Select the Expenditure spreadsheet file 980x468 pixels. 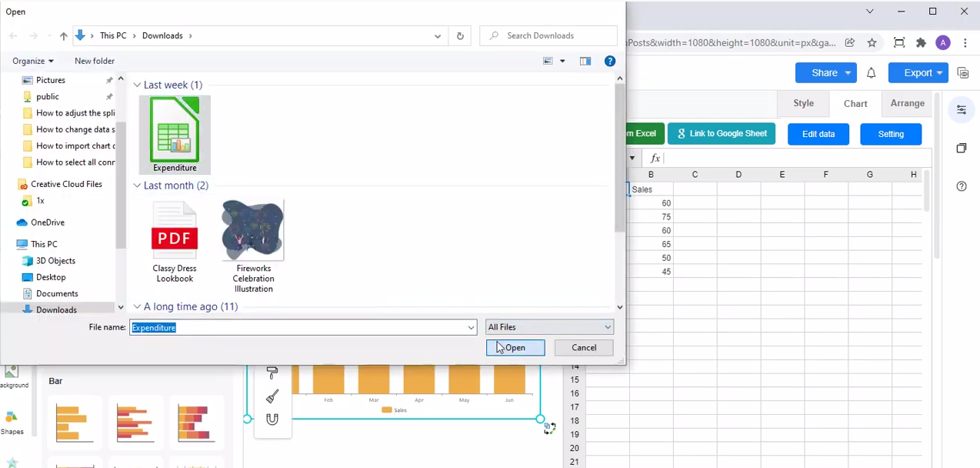tap(175, 135)
